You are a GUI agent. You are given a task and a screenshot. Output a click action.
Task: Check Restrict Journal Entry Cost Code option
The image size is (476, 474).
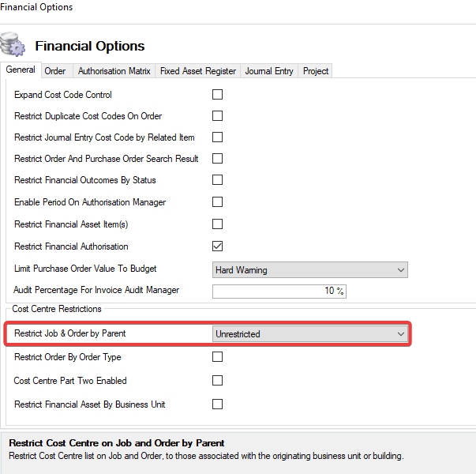point(218,137)
